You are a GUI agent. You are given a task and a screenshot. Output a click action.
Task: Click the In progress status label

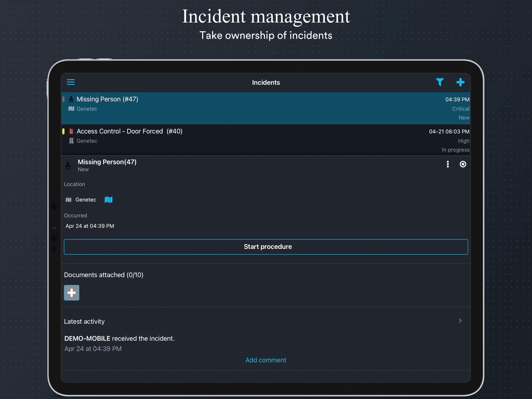455,150
